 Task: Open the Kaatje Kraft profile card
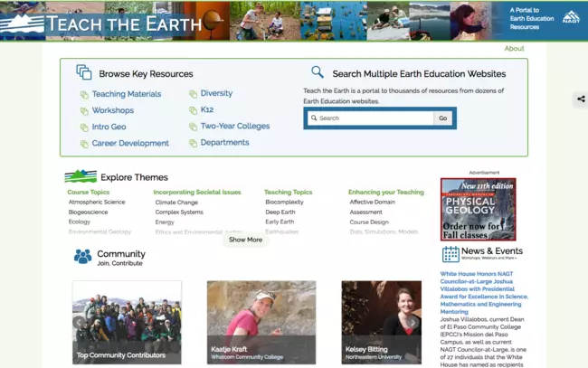261,322
